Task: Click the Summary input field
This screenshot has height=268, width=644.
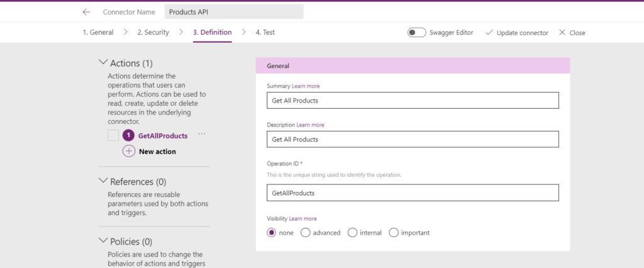Action: [x=413, y=100]
